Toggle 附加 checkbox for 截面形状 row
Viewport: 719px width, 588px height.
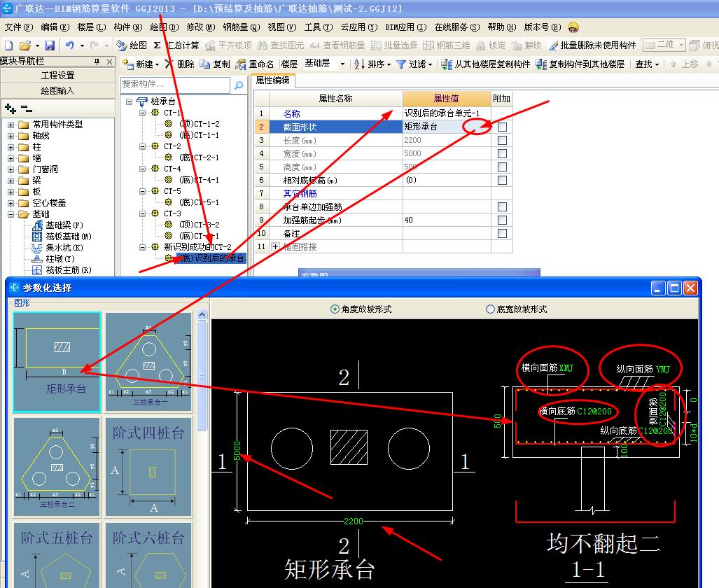click(502, 127)
